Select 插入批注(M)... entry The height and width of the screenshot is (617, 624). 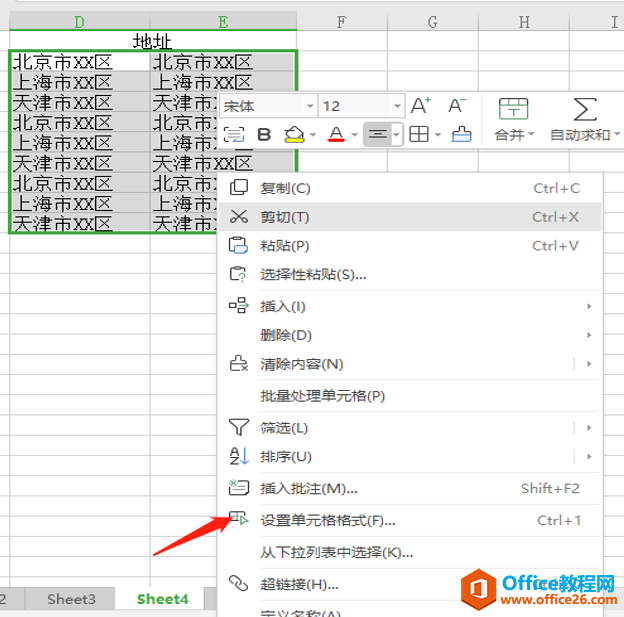pyautogui.click(x=410, y=488)
